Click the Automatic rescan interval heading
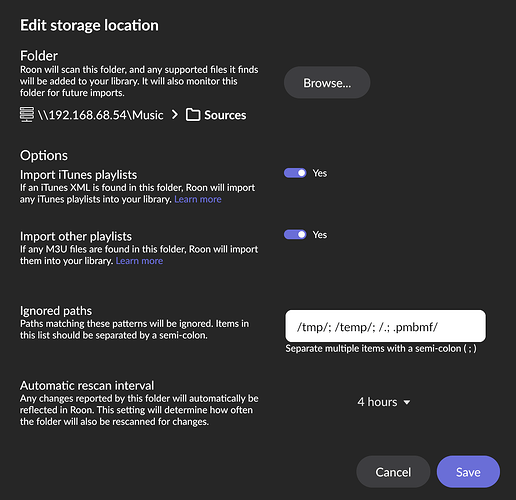Screen dimensions: 516x500 click(x=87, y=385)
